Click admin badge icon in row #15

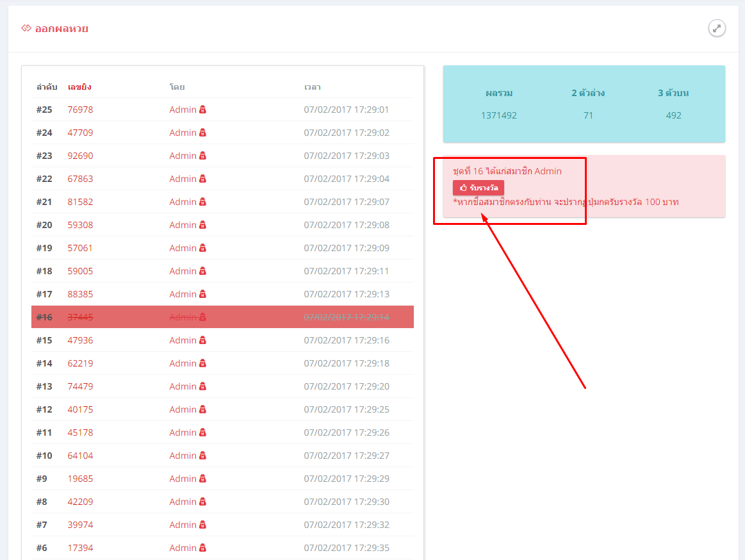click(202, 340)
